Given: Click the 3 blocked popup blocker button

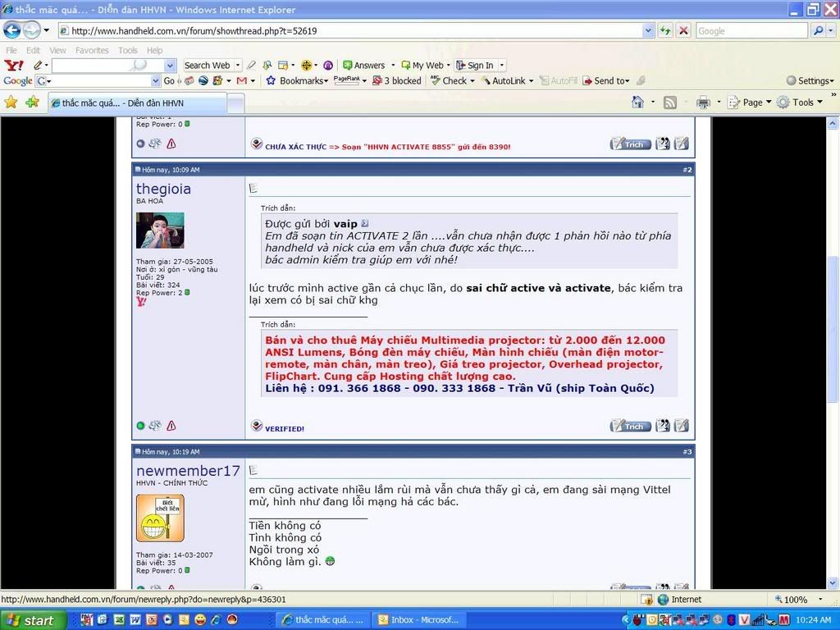Looking at the screenshot, I should [397, 81].
